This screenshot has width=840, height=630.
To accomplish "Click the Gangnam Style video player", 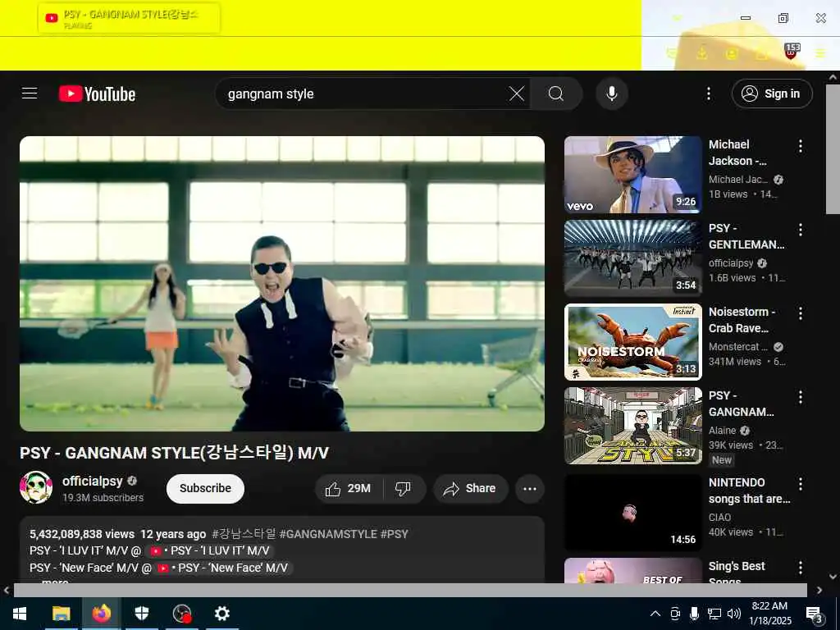I will [x=282, y=283].
